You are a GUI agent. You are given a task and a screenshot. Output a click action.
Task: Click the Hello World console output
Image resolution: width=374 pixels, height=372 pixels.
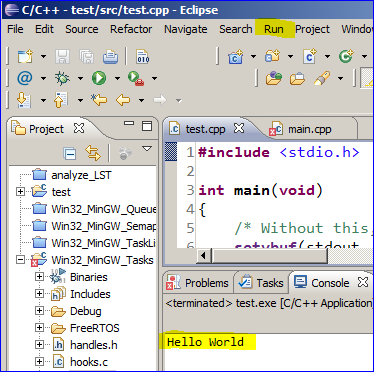tap(205, 342)
